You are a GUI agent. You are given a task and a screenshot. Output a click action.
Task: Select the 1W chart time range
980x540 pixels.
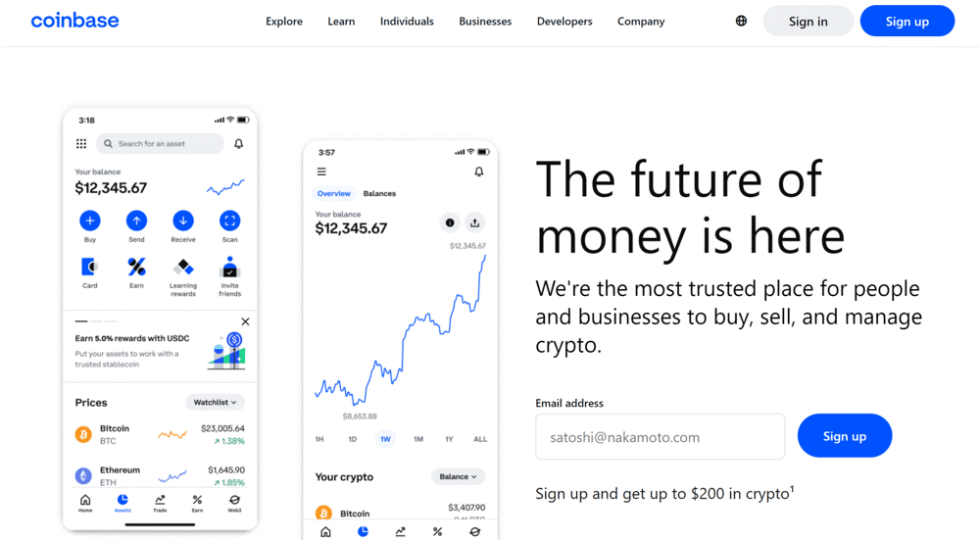click(x=385, y=439)
